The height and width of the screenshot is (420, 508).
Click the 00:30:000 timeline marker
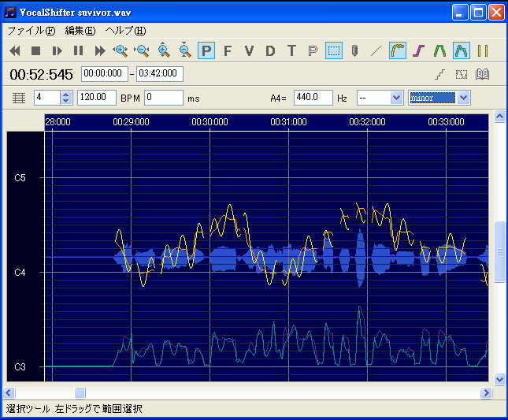[210, 122]
